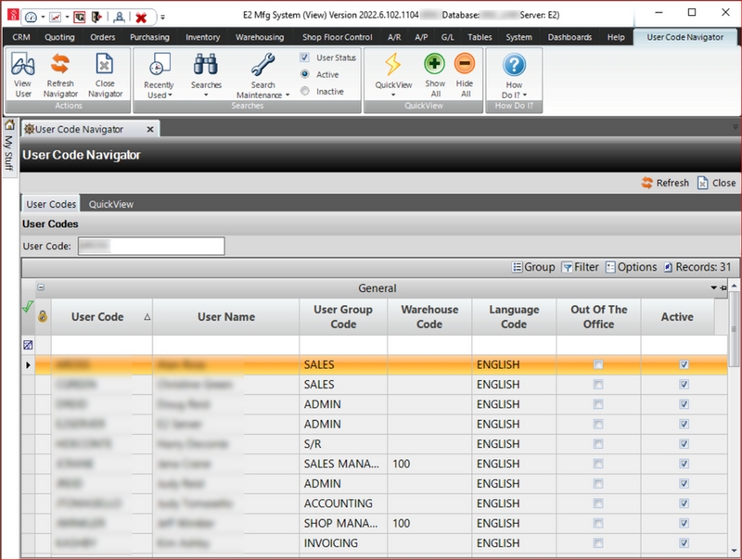
Task: Click the Close Navigator ribbon icon
Action: 105,64
